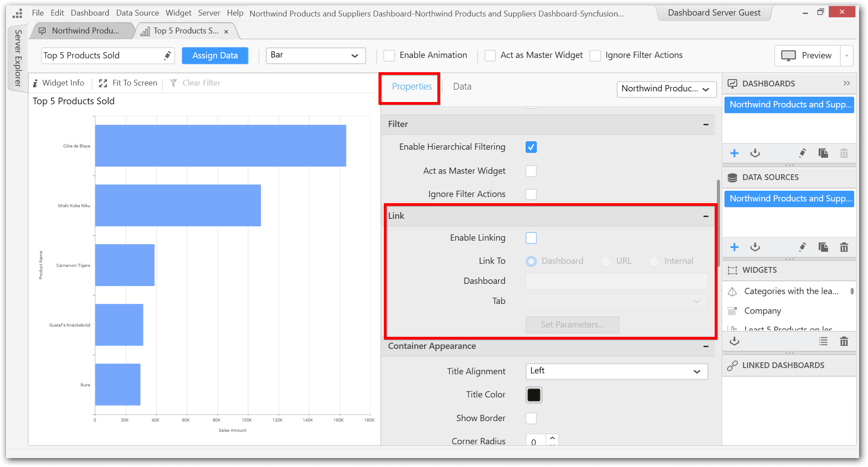The image size is (868, 467).
Task: Delete widget using trash icon in Widgets panel
Action: pyautogui.click(x=844, y=341)
